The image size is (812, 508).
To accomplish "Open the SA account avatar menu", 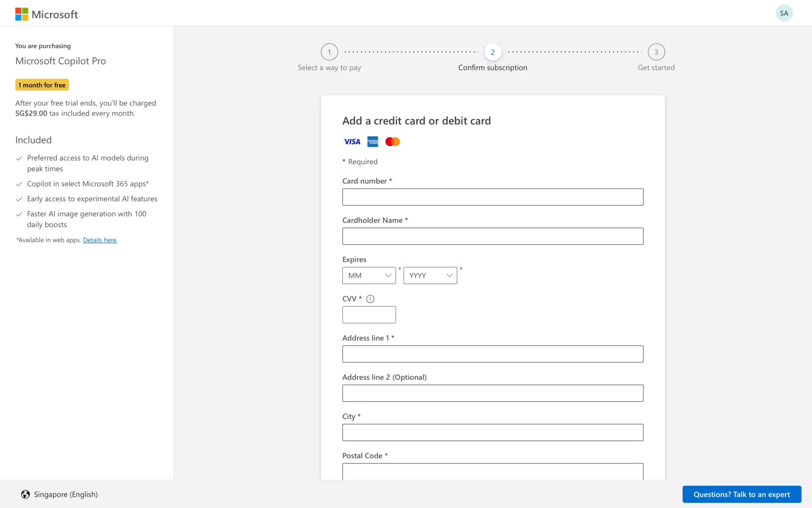I will [784, 13].
